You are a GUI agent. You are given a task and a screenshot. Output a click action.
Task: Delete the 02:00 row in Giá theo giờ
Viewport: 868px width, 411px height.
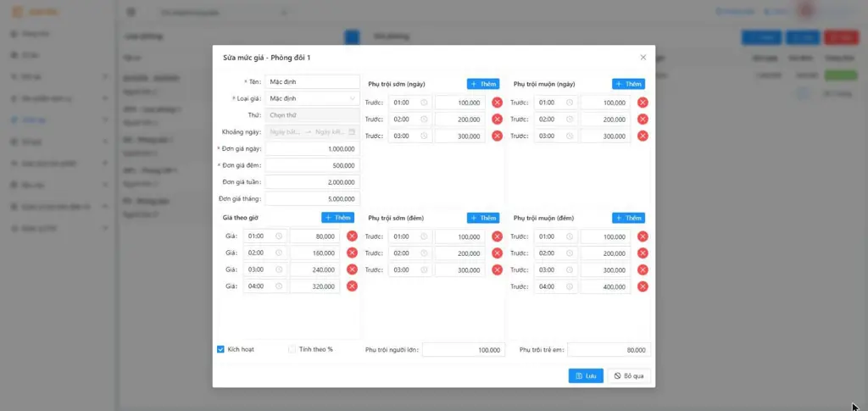pyautogui.click(x=352, y=253)
